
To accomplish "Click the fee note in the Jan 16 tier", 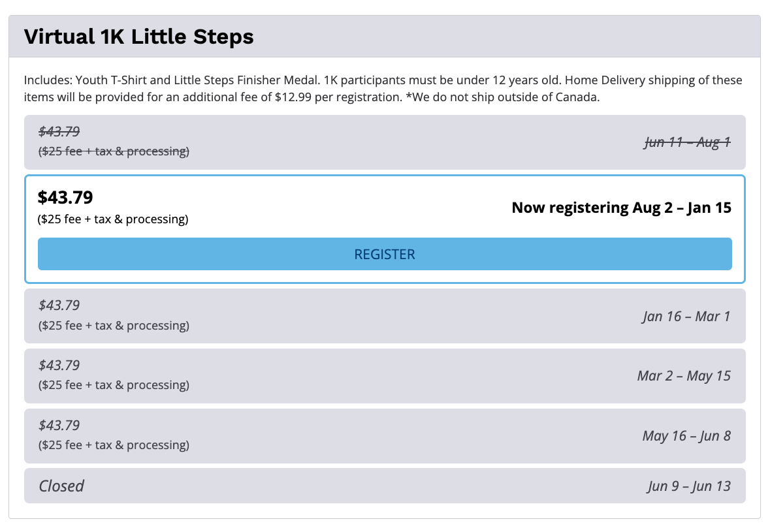I will click(x=113, y=325).
